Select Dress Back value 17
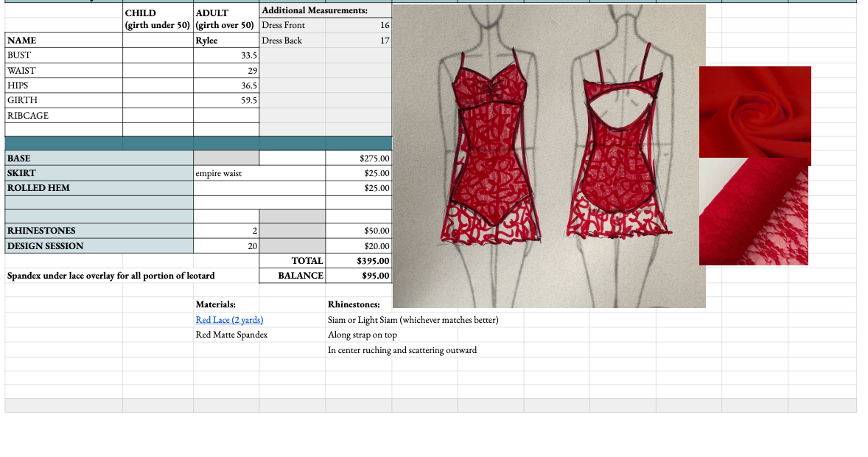This screenshot has height=457, width=868. pyautogui.click(x=359, y=41)
